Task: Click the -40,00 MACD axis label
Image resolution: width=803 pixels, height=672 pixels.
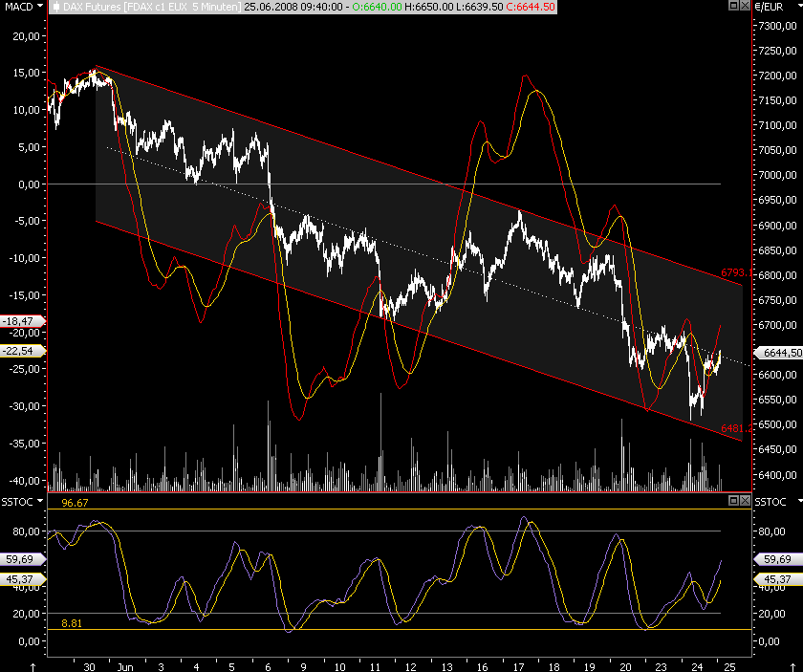Action: 24,481
